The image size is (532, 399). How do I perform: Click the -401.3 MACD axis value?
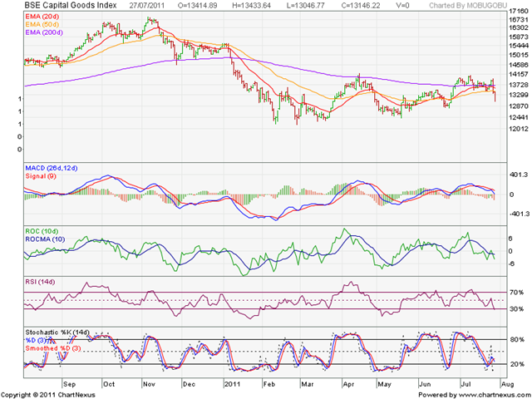point(519,214)
